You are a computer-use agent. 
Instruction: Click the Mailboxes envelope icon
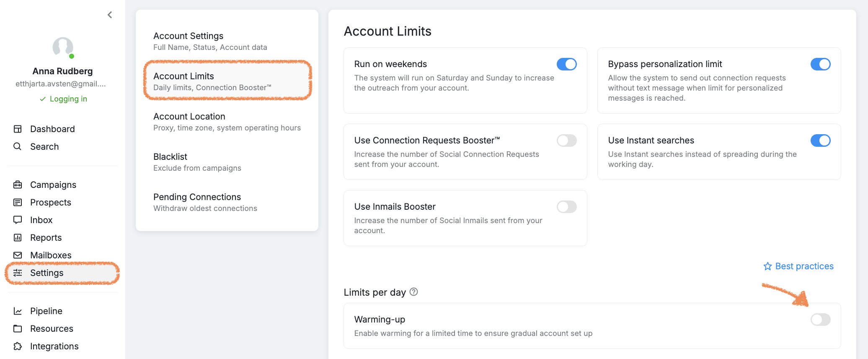(x=18, y=255)
